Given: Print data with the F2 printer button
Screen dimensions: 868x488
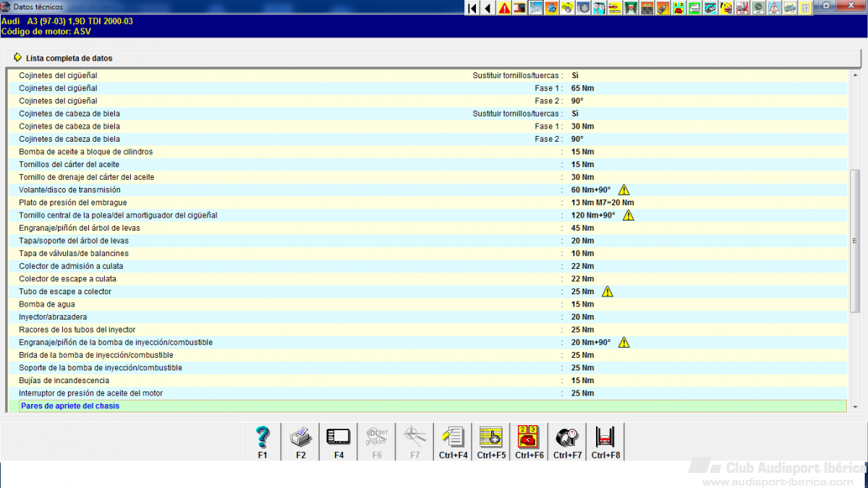Looking at the screenshot, I should pos(300,442).
